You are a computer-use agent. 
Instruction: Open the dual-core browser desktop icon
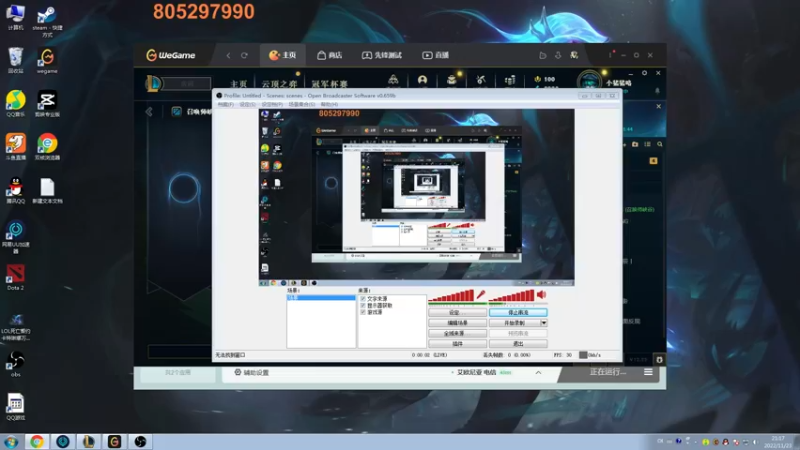click(x=47, y=147)
